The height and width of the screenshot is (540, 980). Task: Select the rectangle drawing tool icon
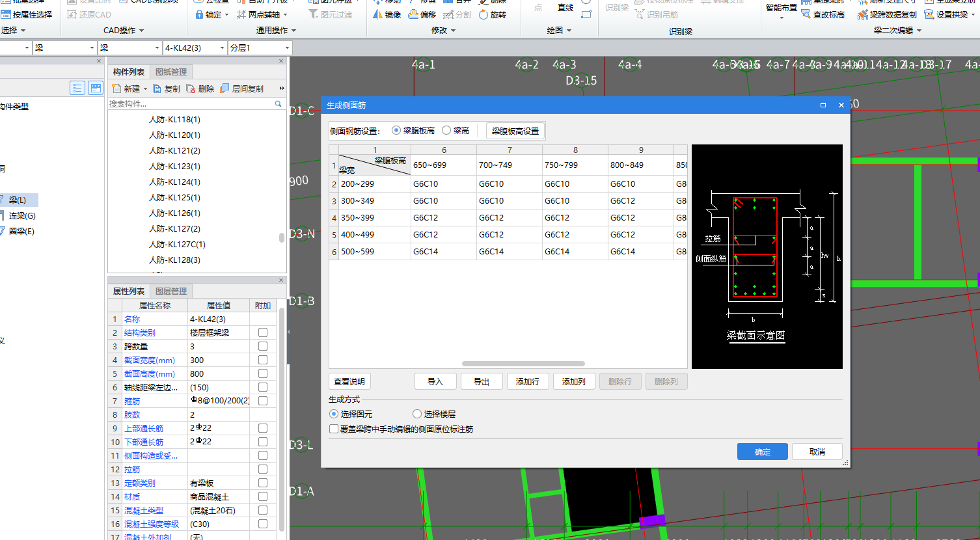586,14
